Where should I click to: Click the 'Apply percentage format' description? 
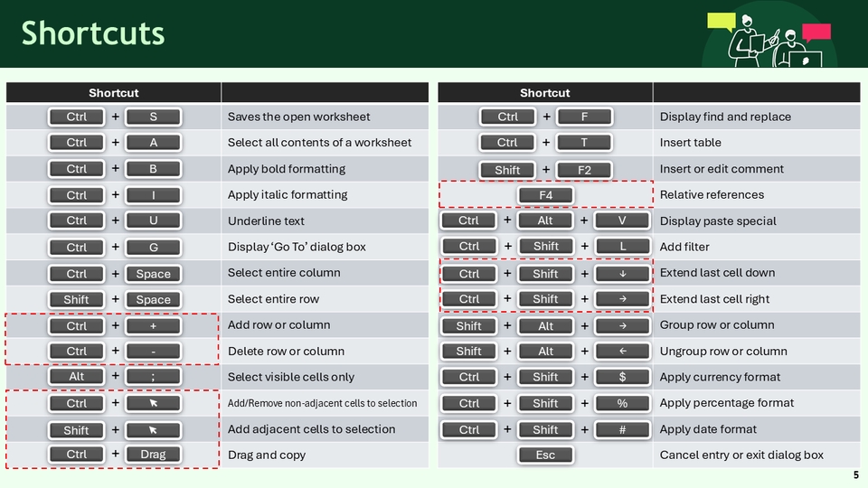pyautogui.click(x=726, y=403)
